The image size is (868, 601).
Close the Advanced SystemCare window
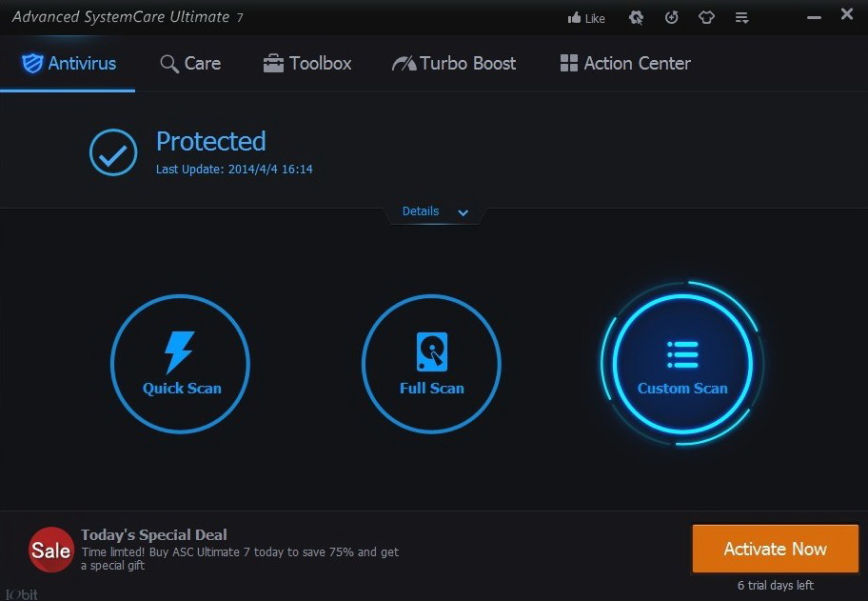pyautogui.click(x=847, y=14)
